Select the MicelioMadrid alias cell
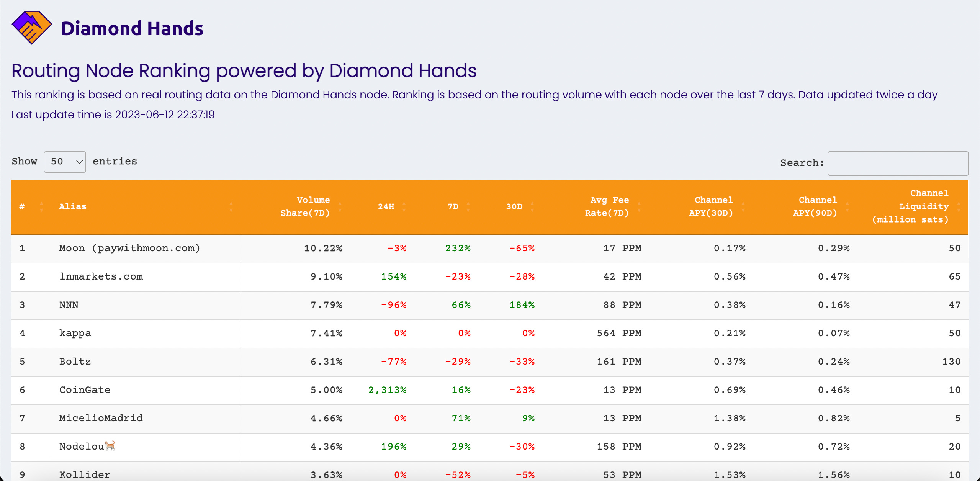The image size is (980, 481). click(x=146, y=419)
